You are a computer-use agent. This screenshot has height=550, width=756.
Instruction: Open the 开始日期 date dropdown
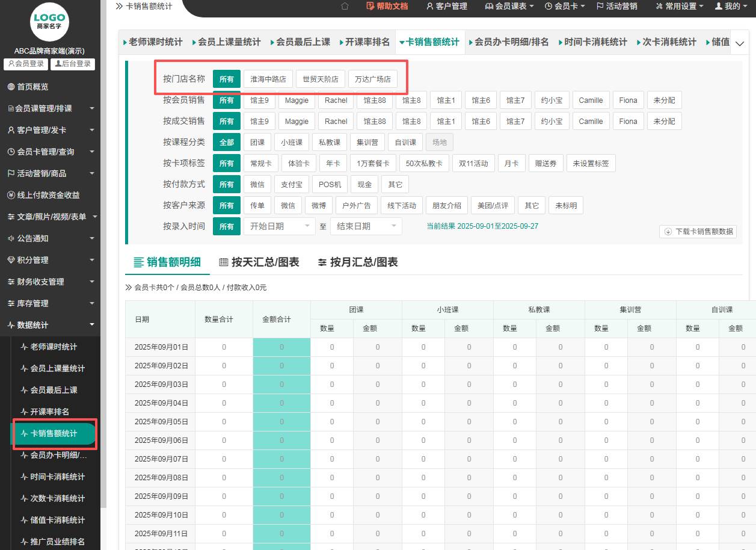point(279,226)
